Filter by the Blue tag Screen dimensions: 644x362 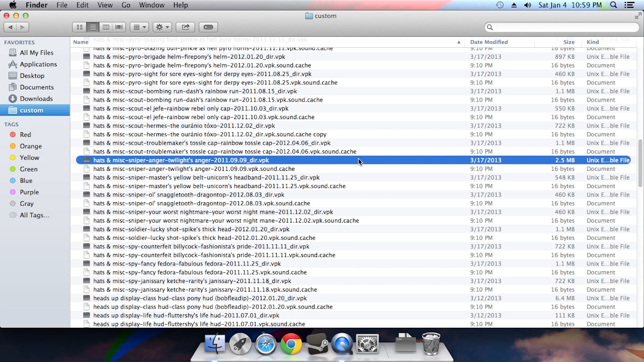(x=26, y=181)
